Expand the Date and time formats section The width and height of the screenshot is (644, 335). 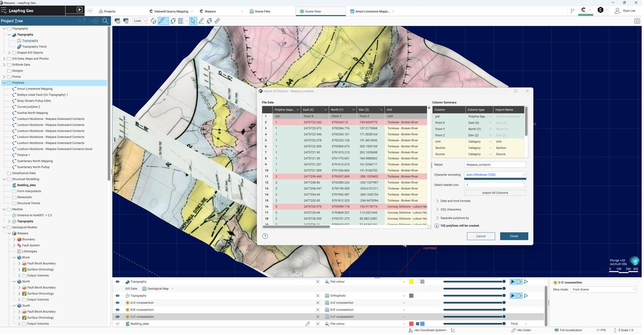455,201
